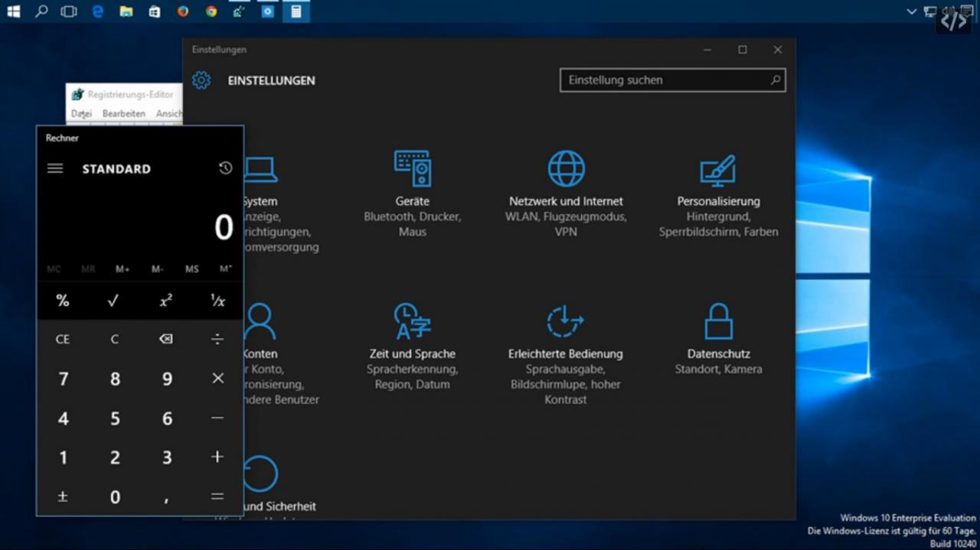This screenshot has width=980, height=550.
Task: Click Registrierungs-Editor title bar icon
Action: click(x=77, y=95)
